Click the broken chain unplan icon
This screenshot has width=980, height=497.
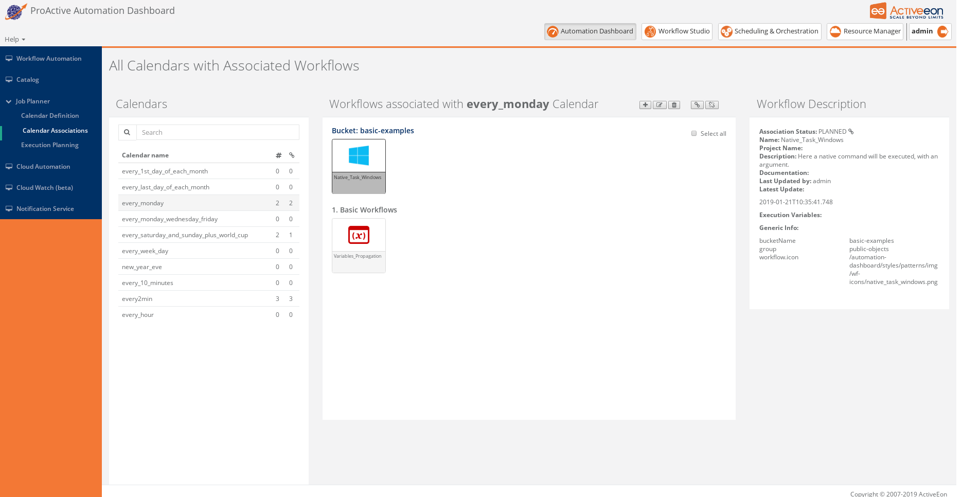pyautogui.click(x=712, y=105)
